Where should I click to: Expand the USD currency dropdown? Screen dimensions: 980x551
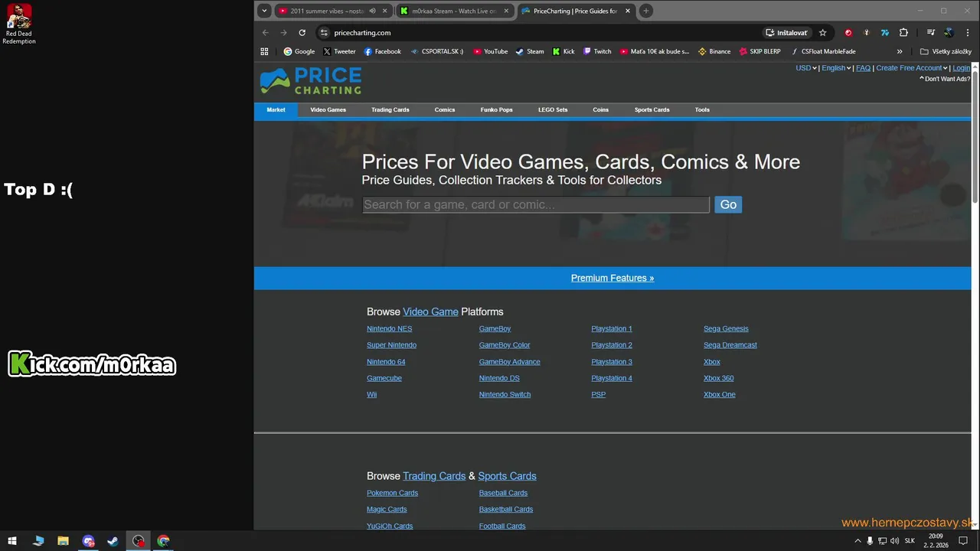[x=806, y=68]
